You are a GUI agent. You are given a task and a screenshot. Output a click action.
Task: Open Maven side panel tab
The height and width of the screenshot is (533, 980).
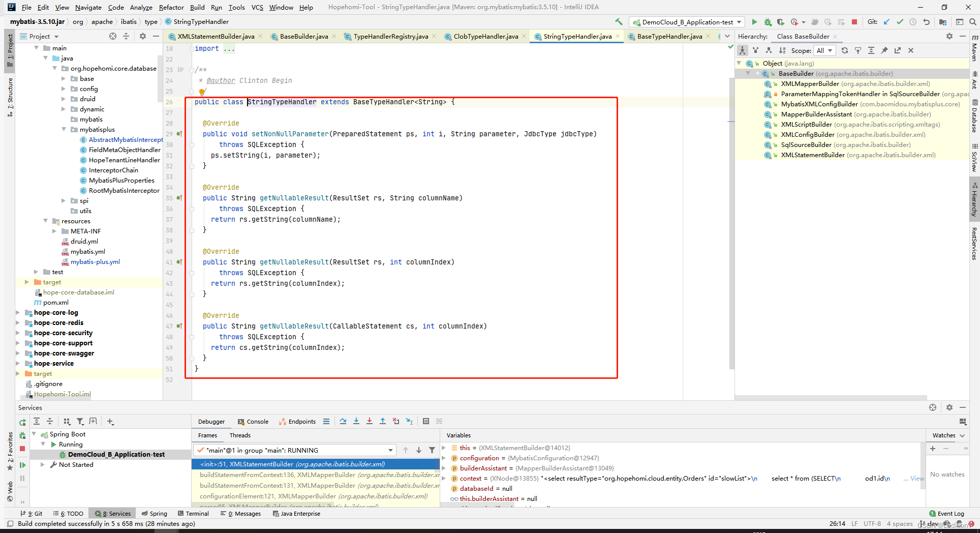[974, 48]
